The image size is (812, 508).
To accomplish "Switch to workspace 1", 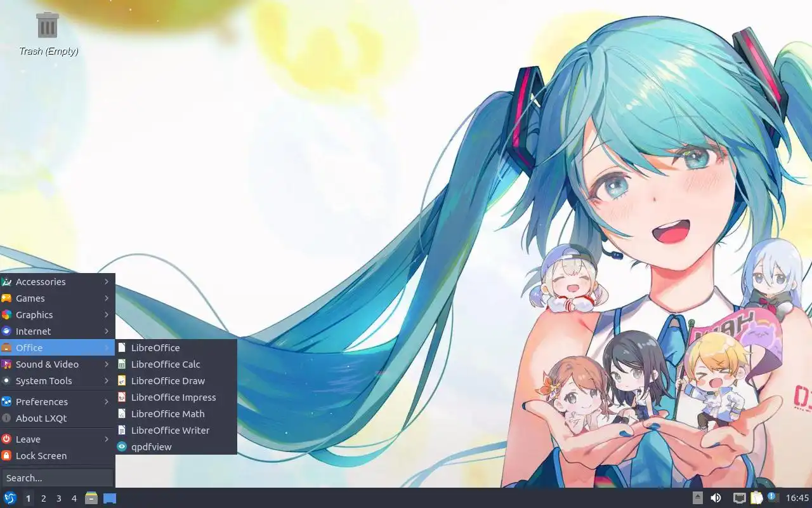I will point(28,498).
